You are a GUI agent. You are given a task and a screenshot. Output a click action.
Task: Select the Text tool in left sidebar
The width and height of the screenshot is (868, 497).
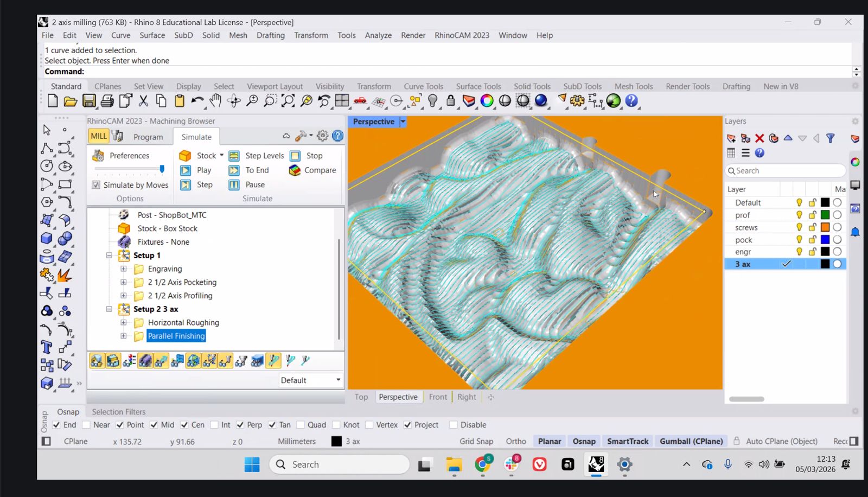tap(47, 347)
